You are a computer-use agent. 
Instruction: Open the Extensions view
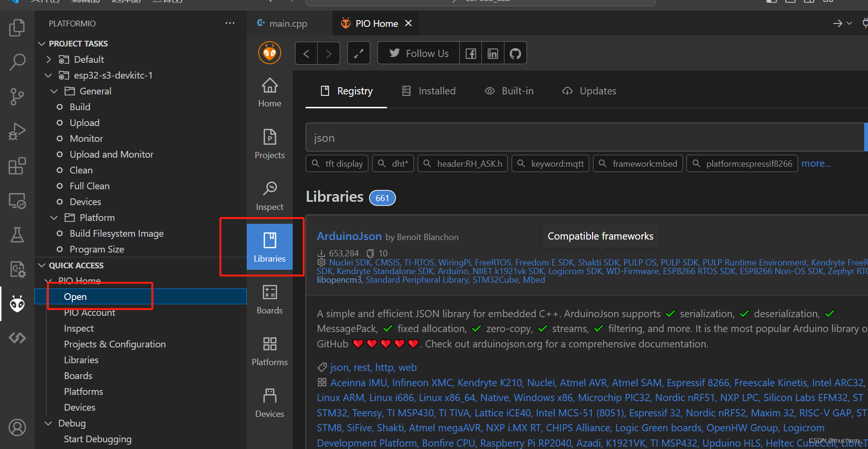pyautogui.click(x=17, y=166)
